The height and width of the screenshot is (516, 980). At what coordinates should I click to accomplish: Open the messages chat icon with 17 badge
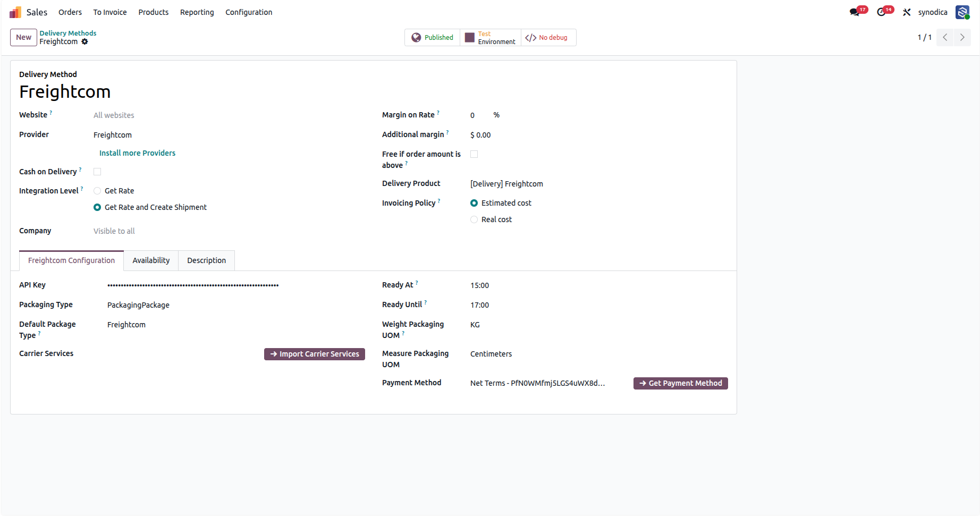855,12
